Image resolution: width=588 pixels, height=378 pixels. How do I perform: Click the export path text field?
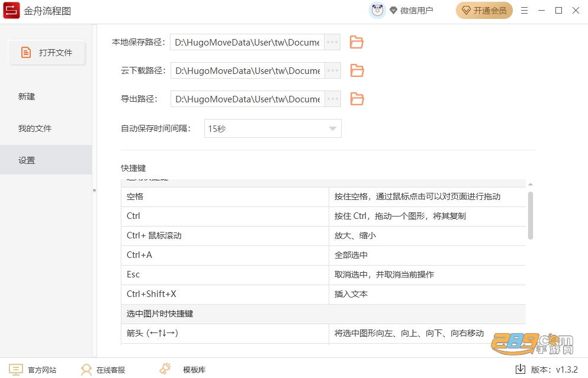[248, 99]
